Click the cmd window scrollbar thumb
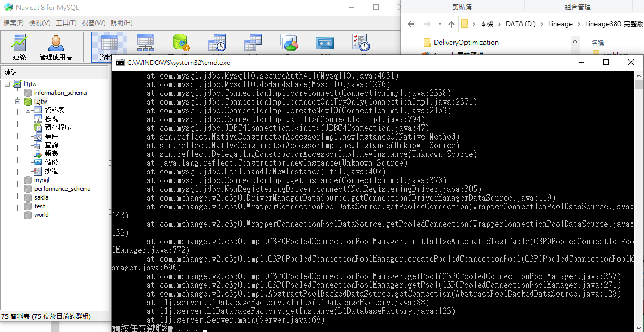Viewport: 644px width, 332px height. 639,84
